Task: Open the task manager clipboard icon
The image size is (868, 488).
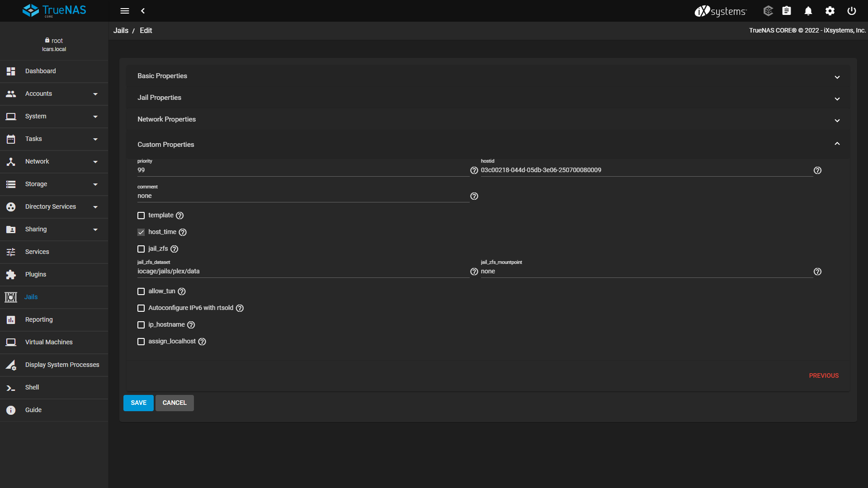Action: click(787, 11)
